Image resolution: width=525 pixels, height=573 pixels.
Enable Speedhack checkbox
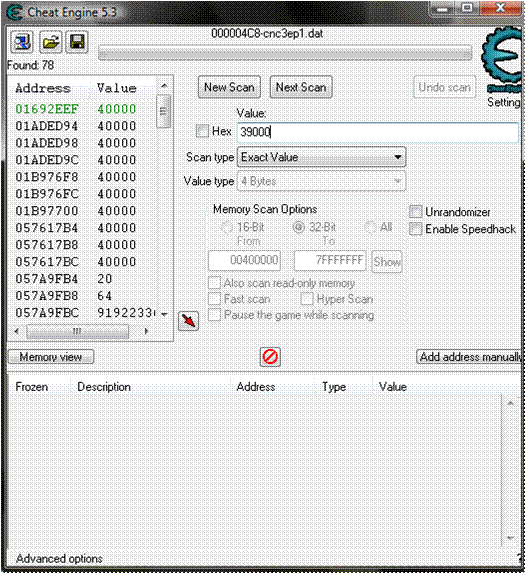pyautogui.click(x=415, y=229)
